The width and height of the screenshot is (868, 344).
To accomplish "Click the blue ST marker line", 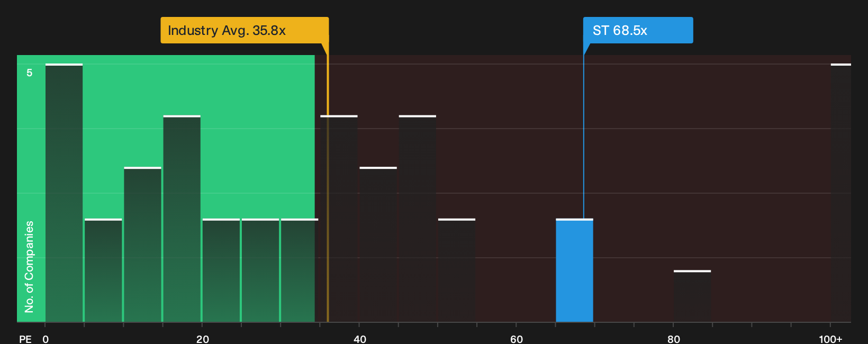I will [584, 131].
